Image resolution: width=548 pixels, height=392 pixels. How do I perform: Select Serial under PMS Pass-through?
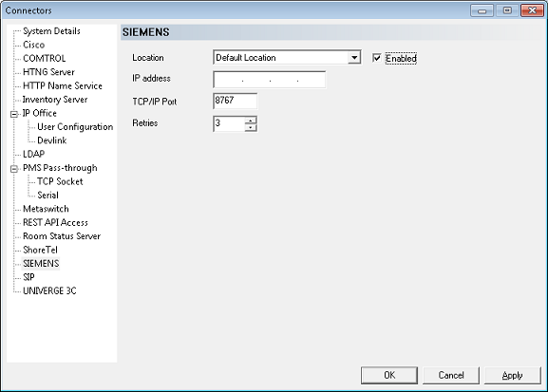47,195
